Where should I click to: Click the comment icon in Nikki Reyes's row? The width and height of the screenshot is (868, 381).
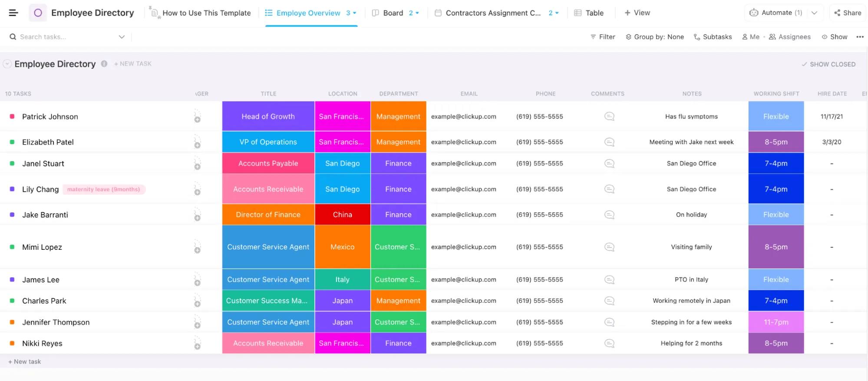coord(609,343)
